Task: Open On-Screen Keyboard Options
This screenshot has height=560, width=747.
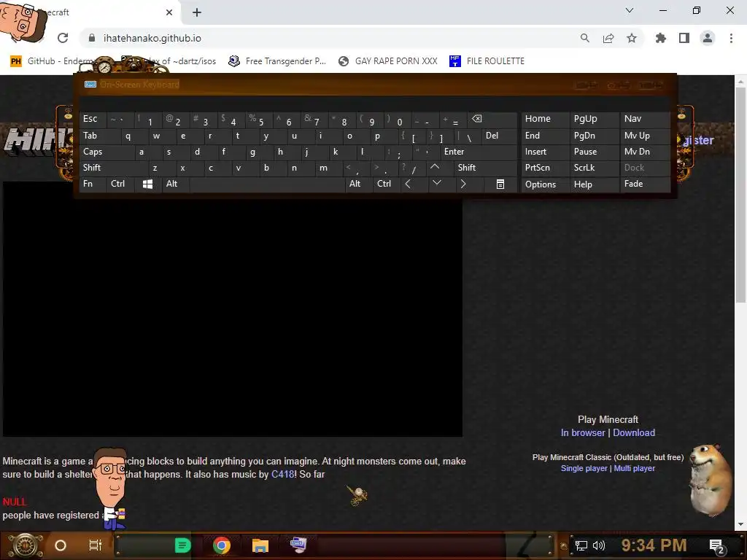Action: pyautogui.click(x=545, y=184)
